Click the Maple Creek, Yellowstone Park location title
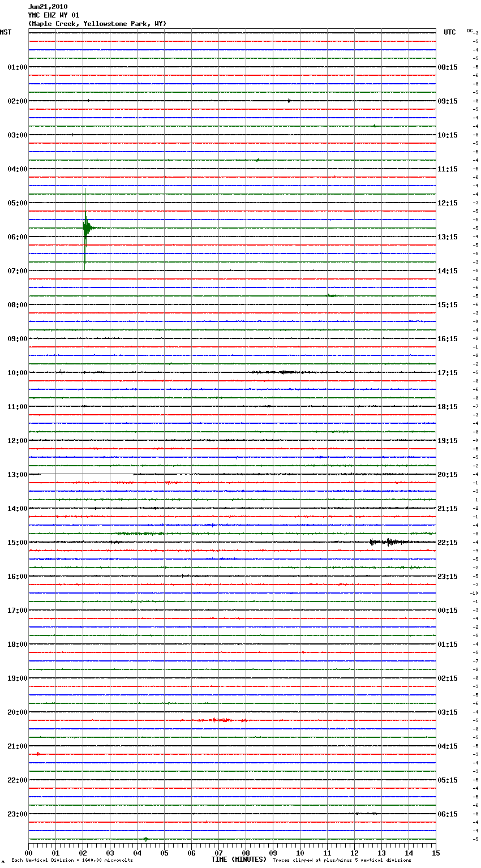This screenshot has width=481, height=868. pyautogui.click(x=97, y=24)
